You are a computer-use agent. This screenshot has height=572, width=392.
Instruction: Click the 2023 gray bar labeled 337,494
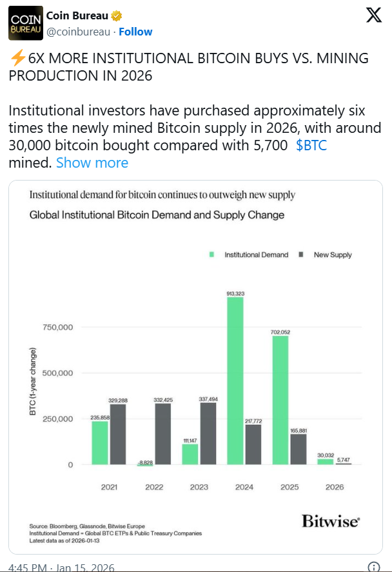[208, 433]
